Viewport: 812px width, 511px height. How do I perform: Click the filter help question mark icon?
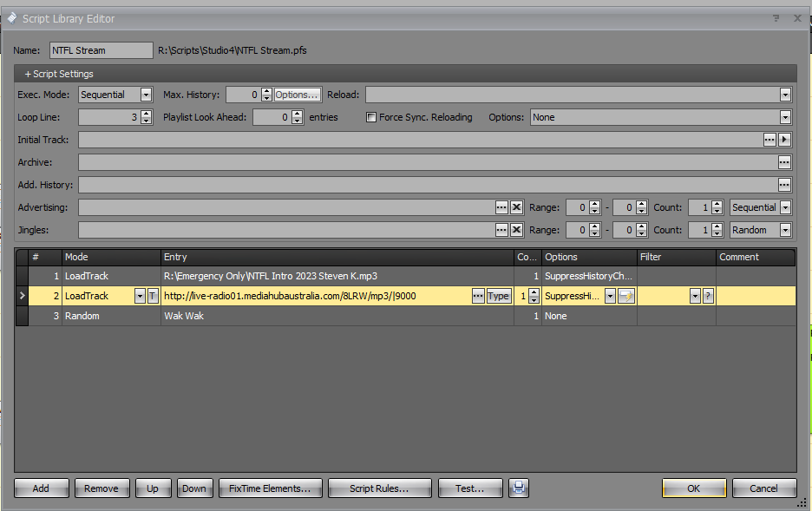(x=708, y=296)
